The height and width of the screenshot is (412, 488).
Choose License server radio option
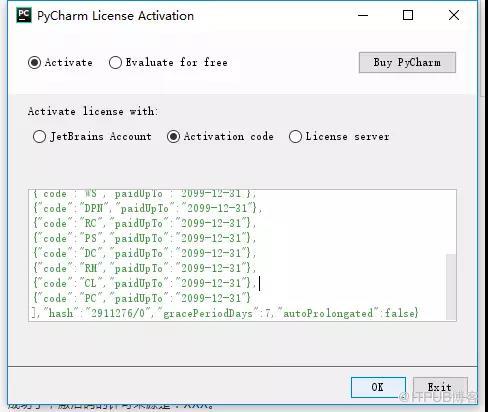(295, 137)
